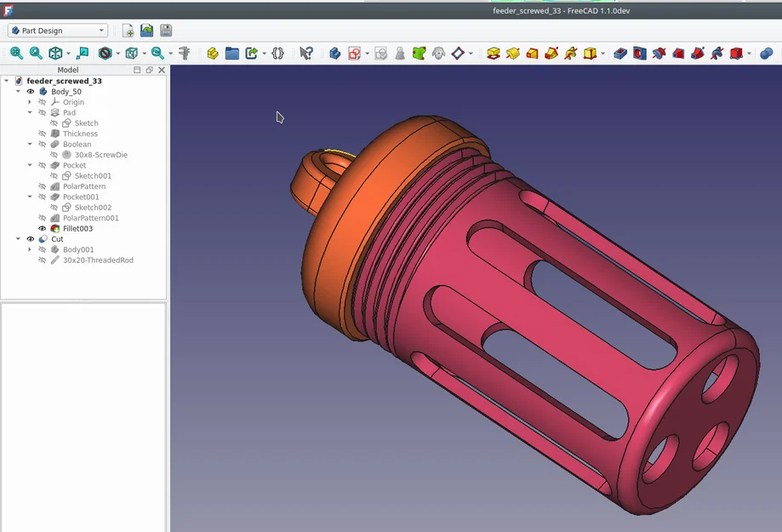Hide Fillet003 using its eye icon

tap(43, 229)
